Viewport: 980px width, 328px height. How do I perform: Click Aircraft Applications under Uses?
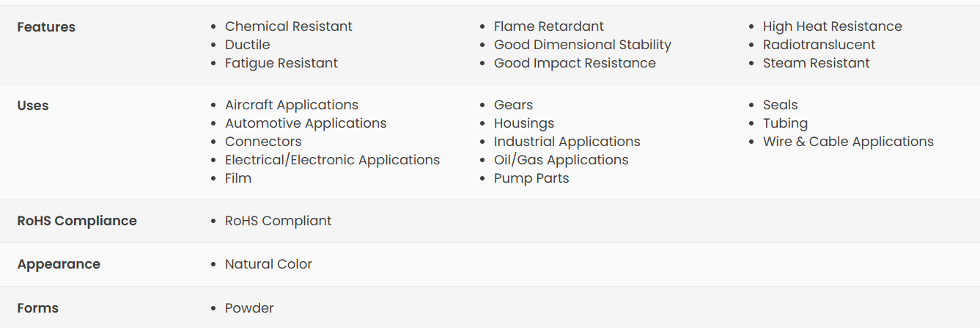[x=292, y=105]
